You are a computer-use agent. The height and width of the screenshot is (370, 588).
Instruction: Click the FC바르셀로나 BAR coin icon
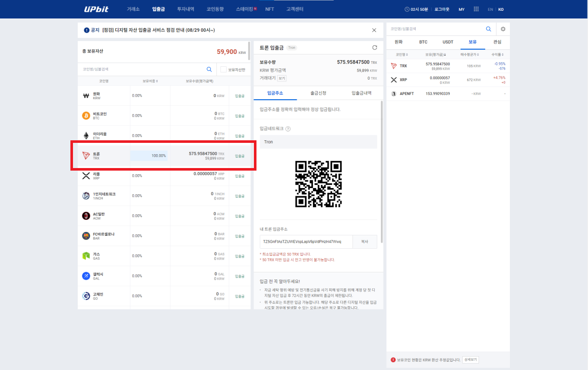click(x=86, y=236)
